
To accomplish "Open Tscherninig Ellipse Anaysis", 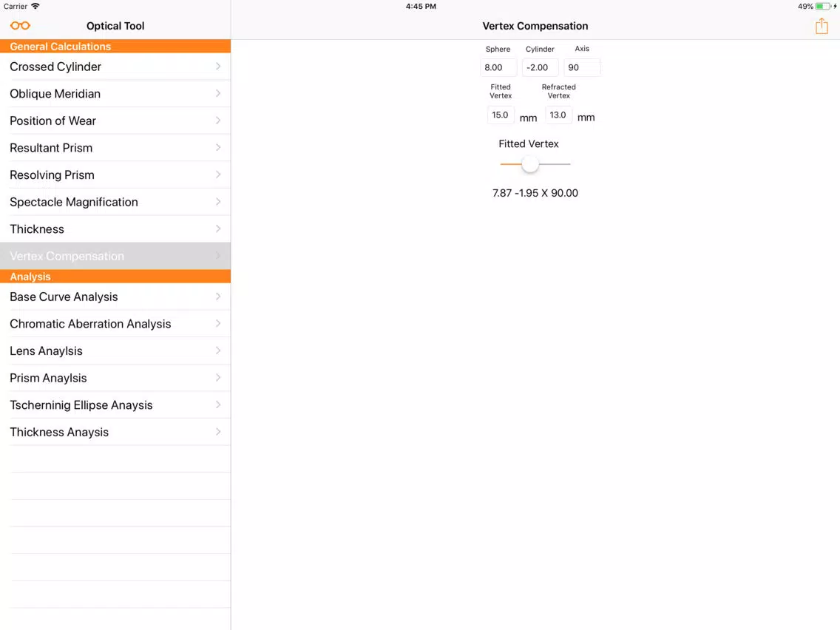I will click(x=115, y=405).
